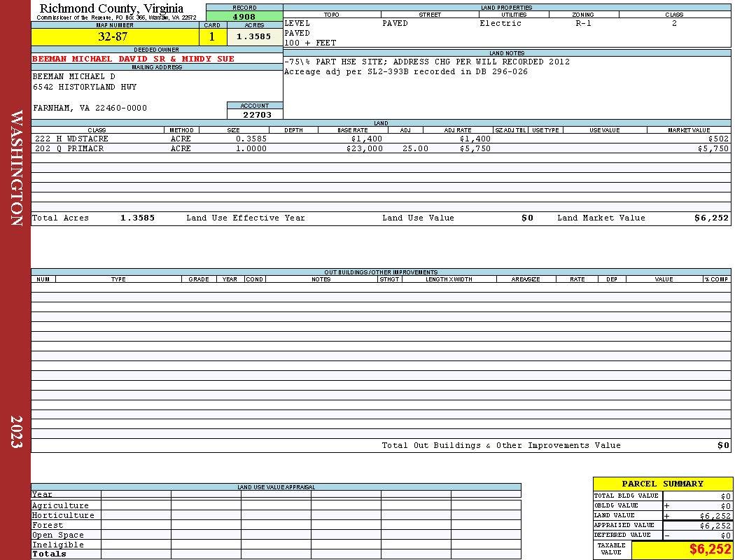Click the LAND USE VALUE APPRAISAL header

276,487
